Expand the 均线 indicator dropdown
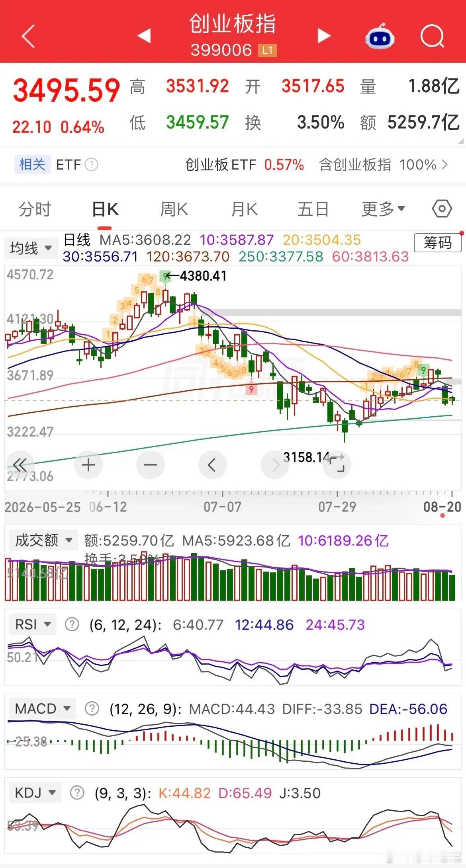The image size is (466, 868). (31, 248)
